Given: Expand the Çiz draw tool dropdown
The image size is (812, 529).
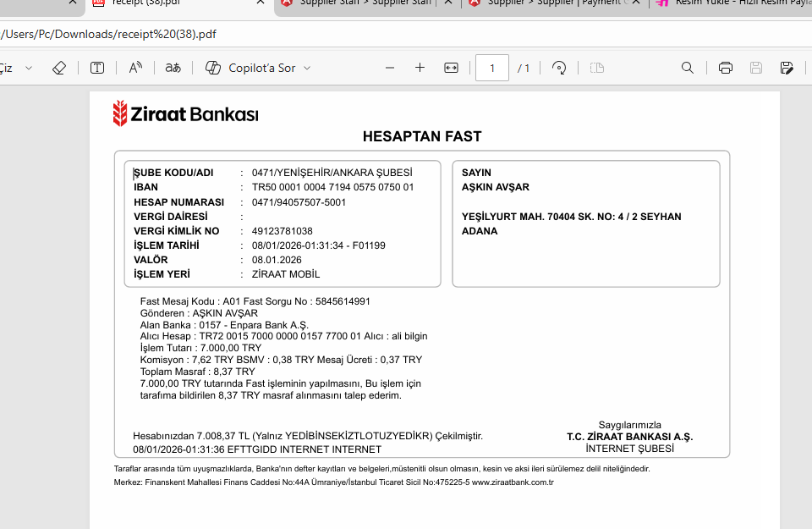Looking at the screenshot, I should [29, 68].
